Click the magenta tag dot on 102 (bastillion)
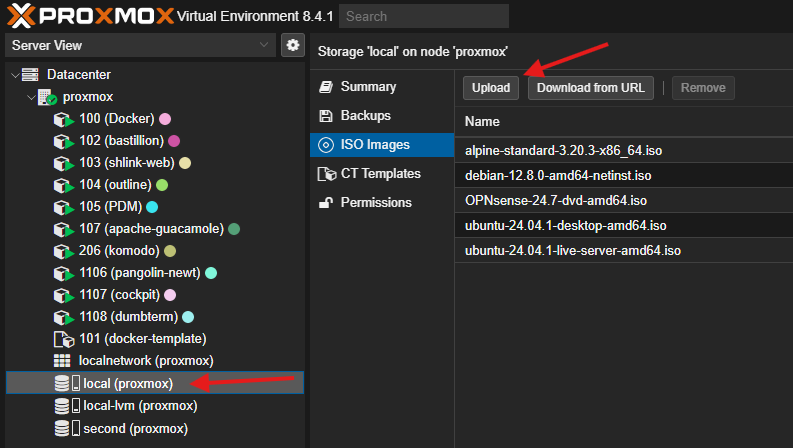793x448 pixels. 174,141
